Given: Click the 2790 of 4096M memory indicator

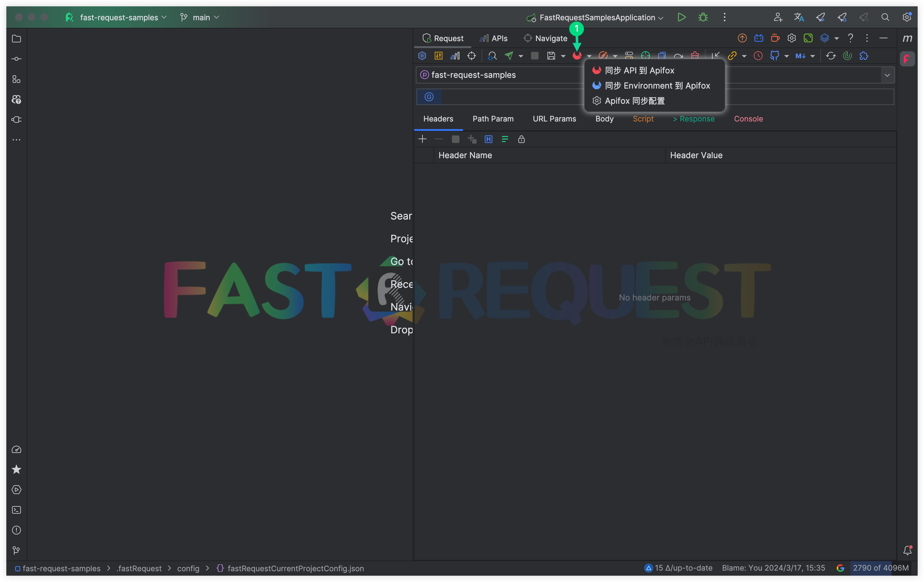Looking at the screenshot, I should pos(881,568).
